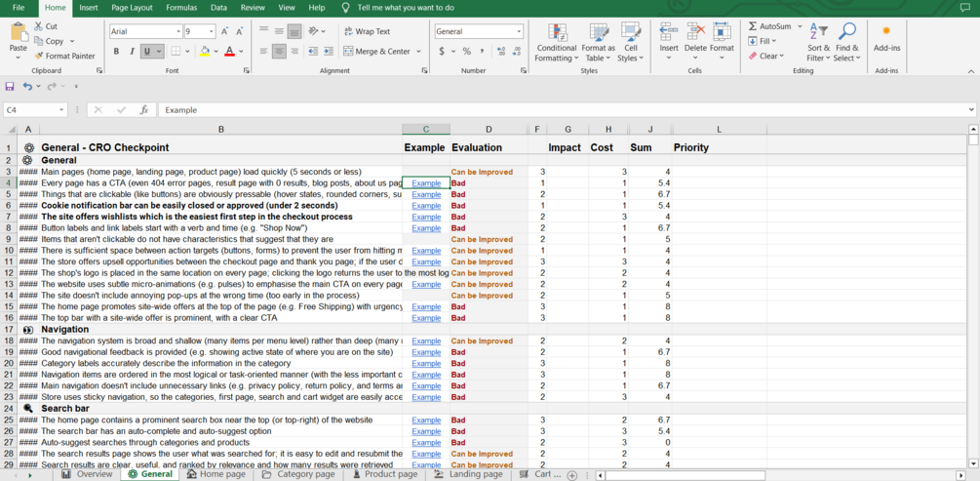Open the Fill dropdown
The height and width of the screenshot is (481, 980).
[762, 41]
